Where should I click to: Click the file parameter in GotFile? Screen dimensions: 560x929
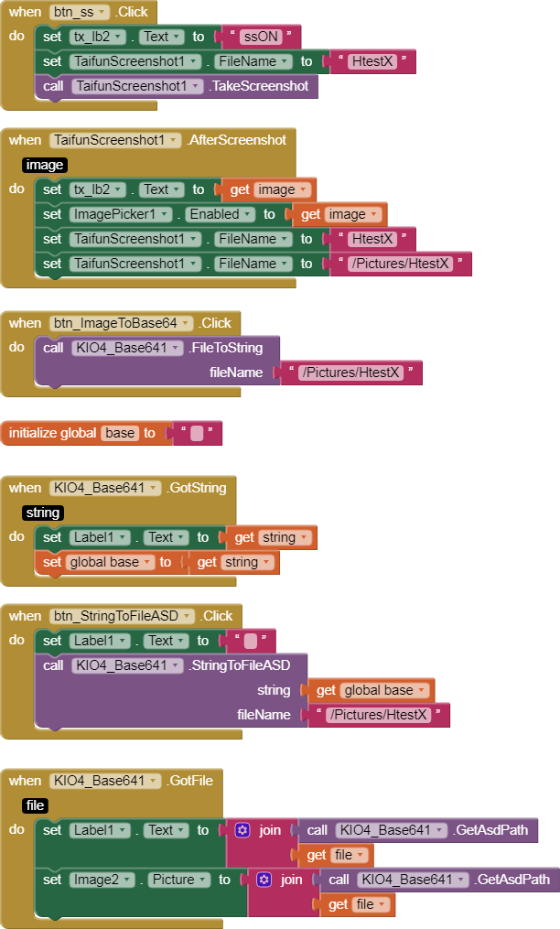(x=35, y=805)
